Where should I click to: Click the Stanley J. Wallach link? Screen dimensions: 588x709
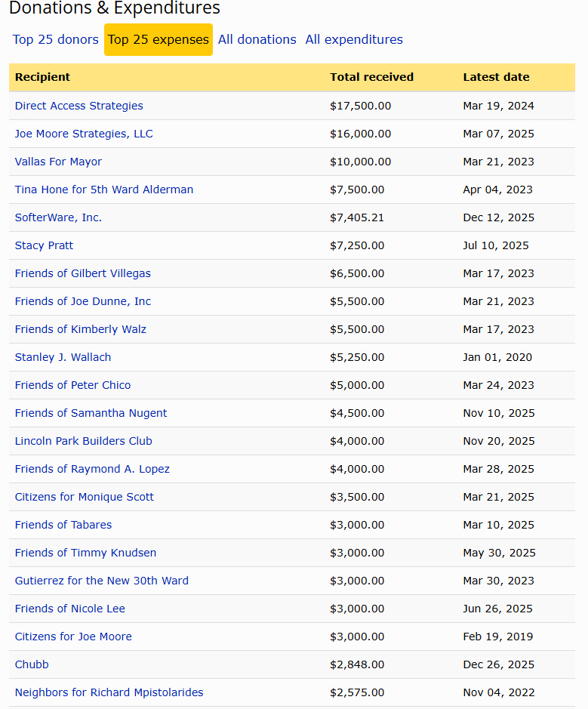tap(63, 357)
